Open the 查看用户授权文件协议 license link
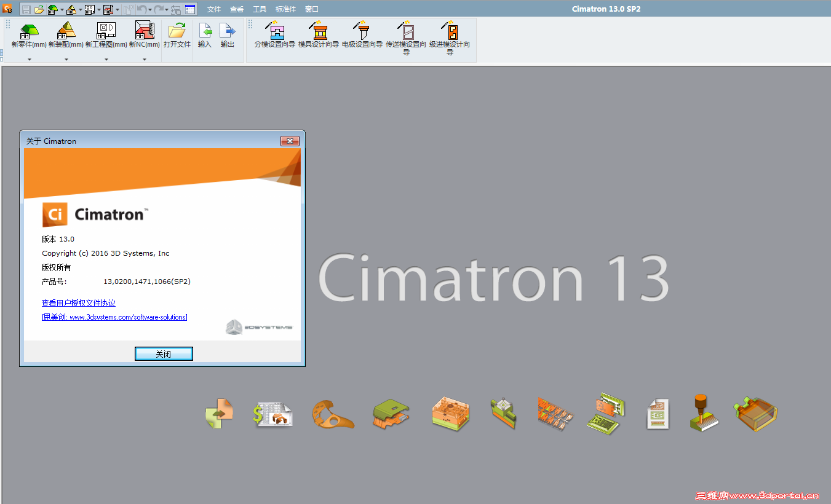Viewport: 831px width, 504px height. pos(79,303)
